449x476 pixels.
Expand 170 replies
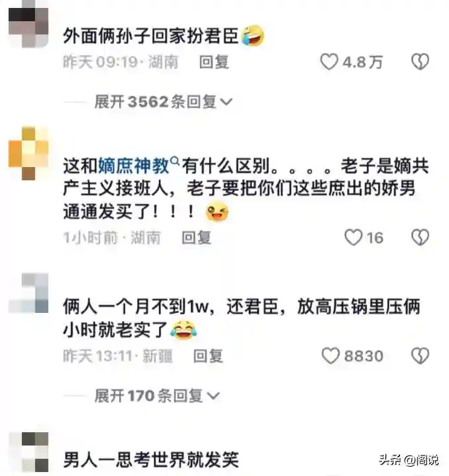click(157, 396)
